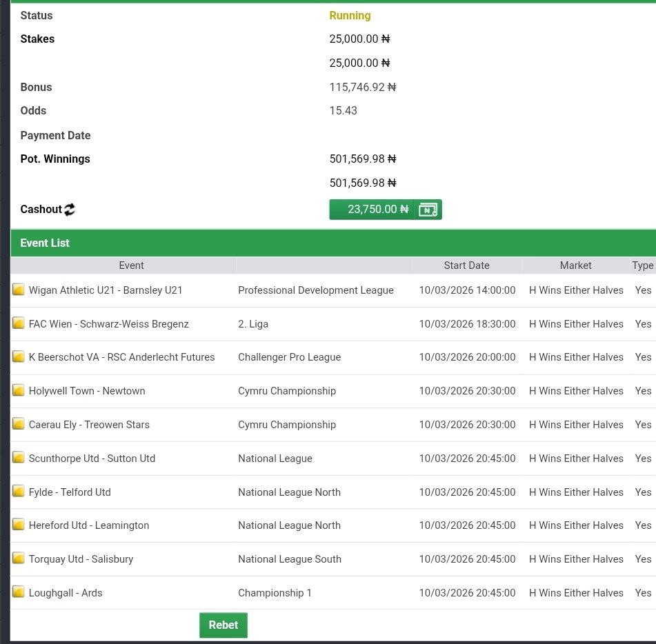This screenshot has height=644, width=656.
Task: Click status icon for Scunthorpe Utd row
Action: click(x=19, y=458)
